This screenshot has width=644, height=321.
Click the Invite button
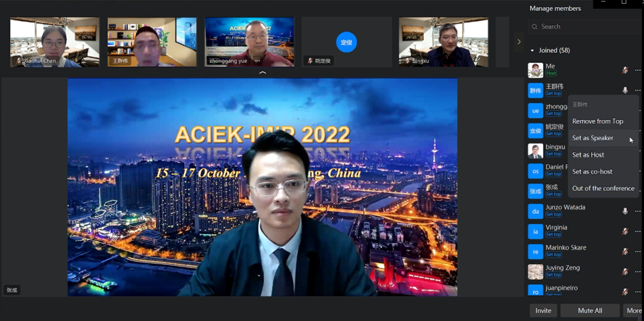point(543,311)
